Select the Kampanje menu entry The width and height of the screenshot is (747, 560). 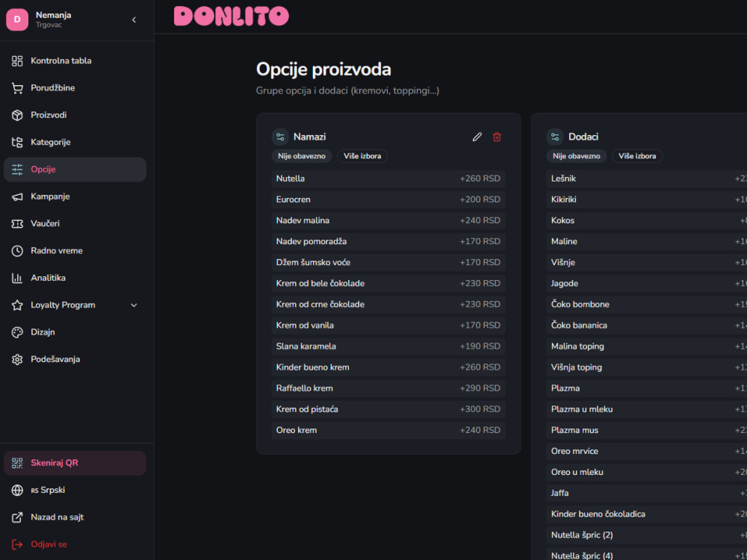(75, 196)
